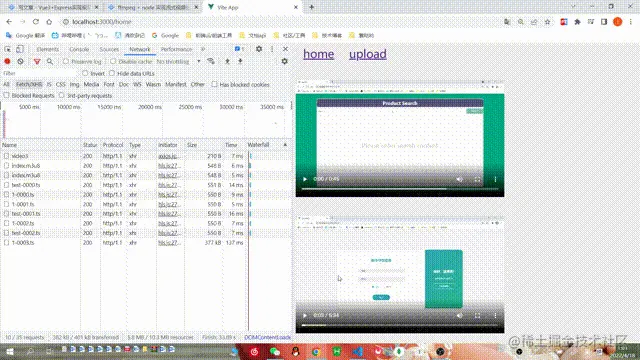Toggle the device toolbar icon
Image resolution: width=640 pixels, height=360 pixels.
pyautogui.click(x=20, y=49)
